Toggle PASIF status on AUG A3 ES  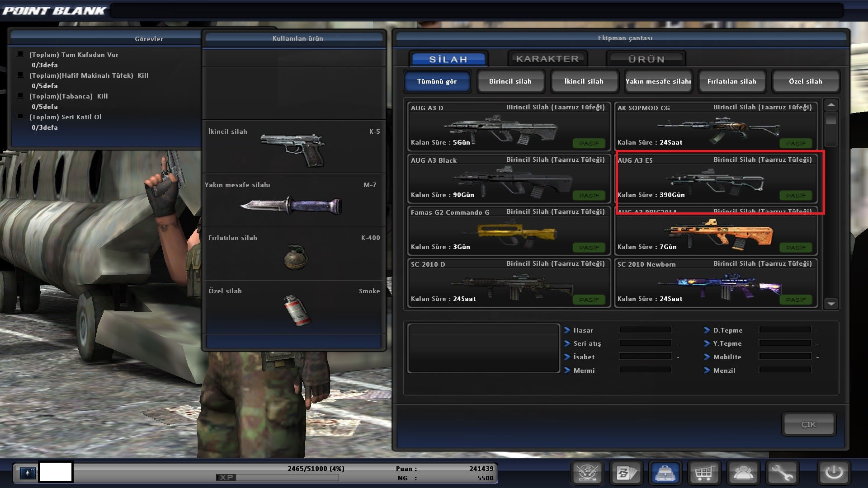[x=796, y=196]
